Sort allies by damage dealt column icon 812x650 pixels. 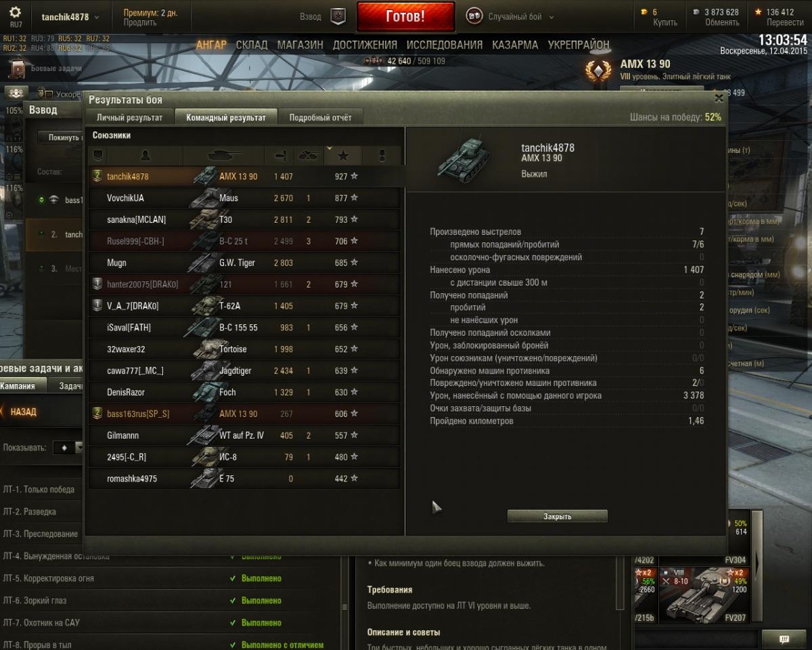(280, 156)
